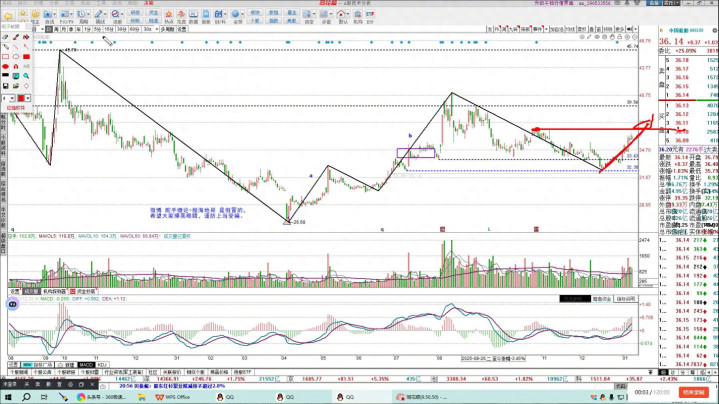The height and width of the screenshot is (404, 719).
Task: Switch chart to 5分 period
Action: (x=97, y=29)
